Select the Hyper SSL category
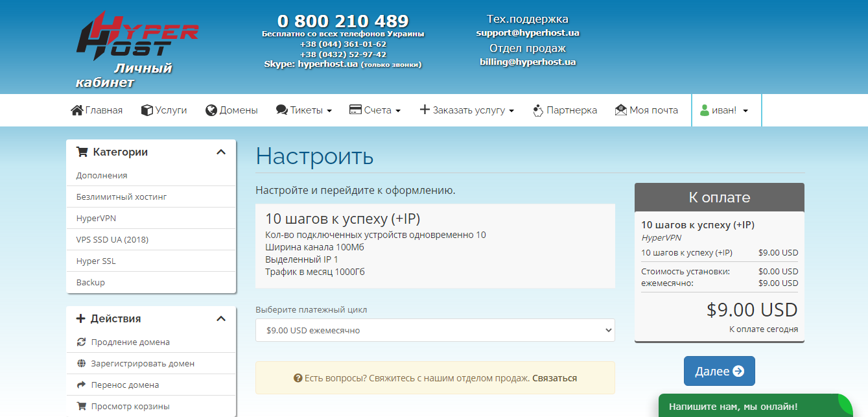This screenshot has width=868, height=417. click(x=151, y=261)
